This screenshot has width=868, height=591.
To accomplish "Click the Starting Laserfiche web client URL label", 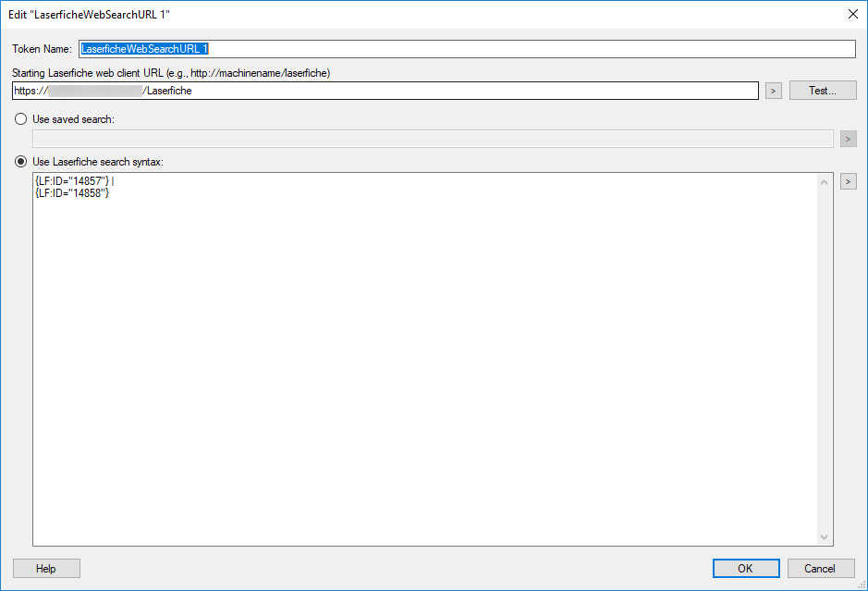I will click(171, 73).
